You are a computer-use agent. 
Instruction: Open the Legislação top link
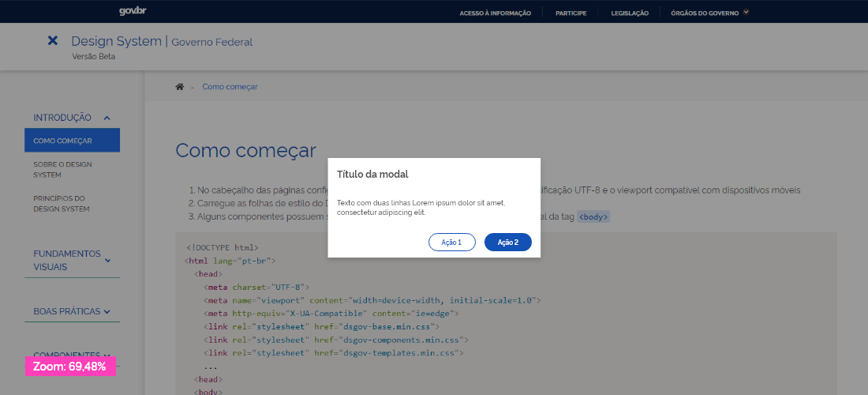630,13
